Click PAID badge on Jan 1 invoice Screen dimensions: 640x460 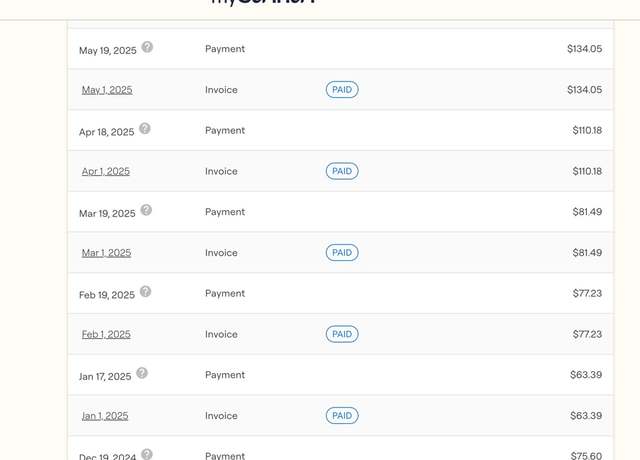[342, 416]
